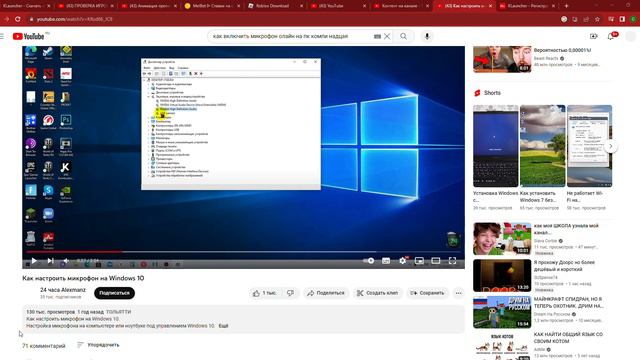Screen dimensions: 640x360
Task: Enable theater mode in the player
Action: (x=436, y=260)
